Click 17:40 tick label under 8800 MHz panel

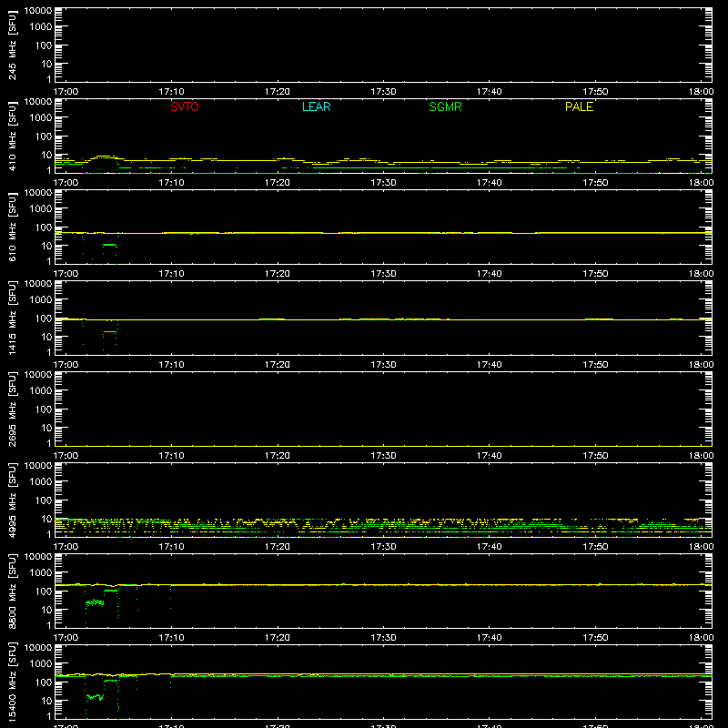pos(489,638)
